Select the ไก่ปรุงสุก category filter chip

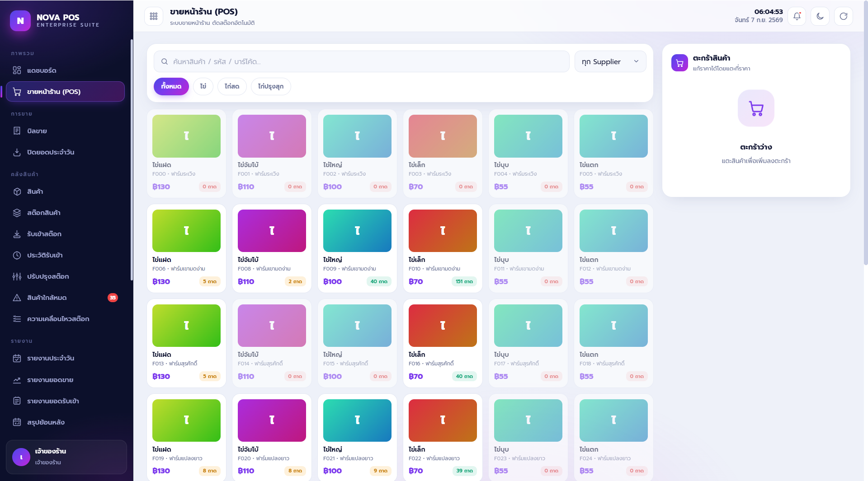click(271, 86)
